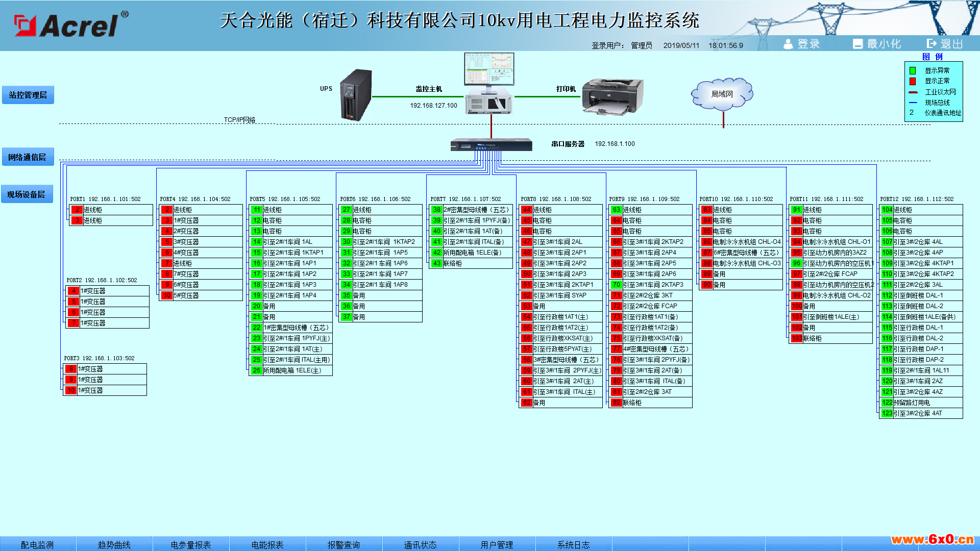Click the UPS tower device icon
The height and width of the screenshot is (551, 980).
click(x=356, y=95)
